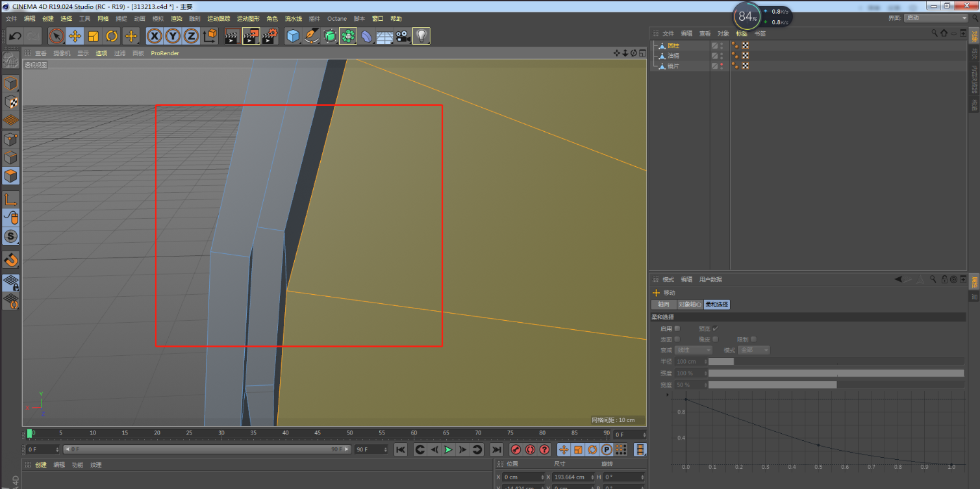980x489 pixels.
Task: Open the Subdivision Surface generator icon
Action: [x=330, y=36]
